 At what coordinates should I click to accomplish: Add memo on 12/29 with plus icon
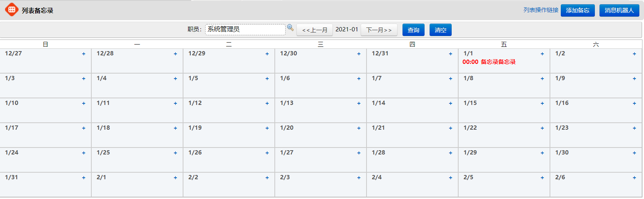[x=267, y=54]
